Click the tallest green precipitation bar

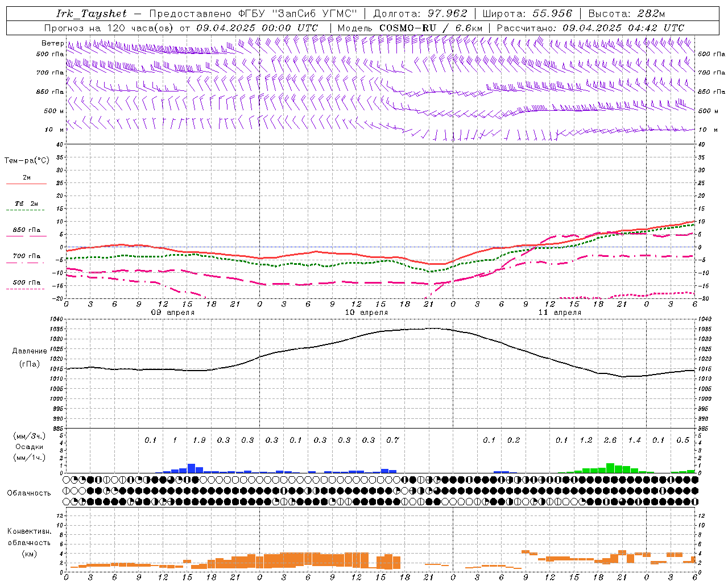point(610,468)
